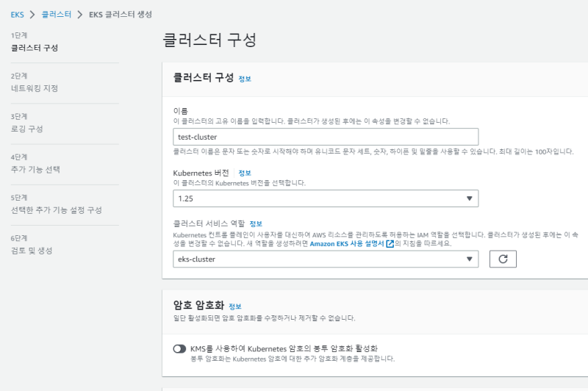Go to step 6 검토 및 생성
588x391 pixels.
(32, 251)
